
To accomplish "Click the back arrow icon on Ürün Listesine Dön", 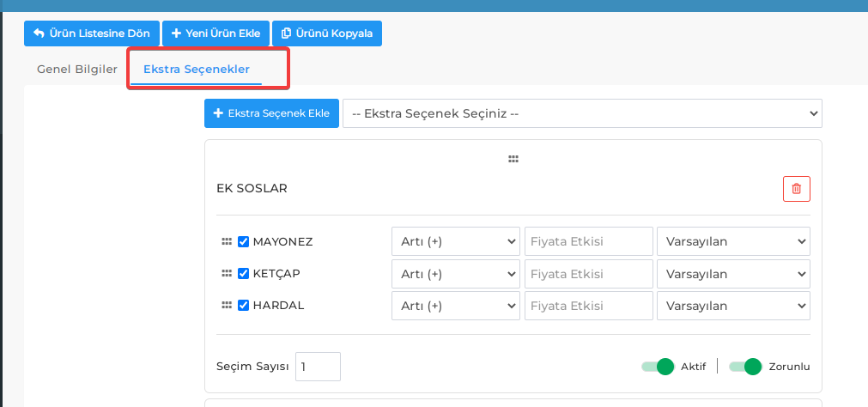I will [x=39, y=33].
